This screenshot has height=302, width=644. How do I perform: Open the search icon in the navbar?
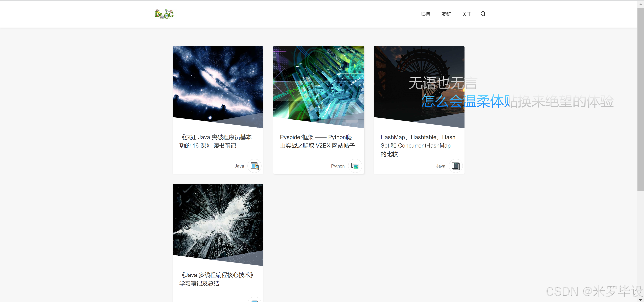(483, 14)
